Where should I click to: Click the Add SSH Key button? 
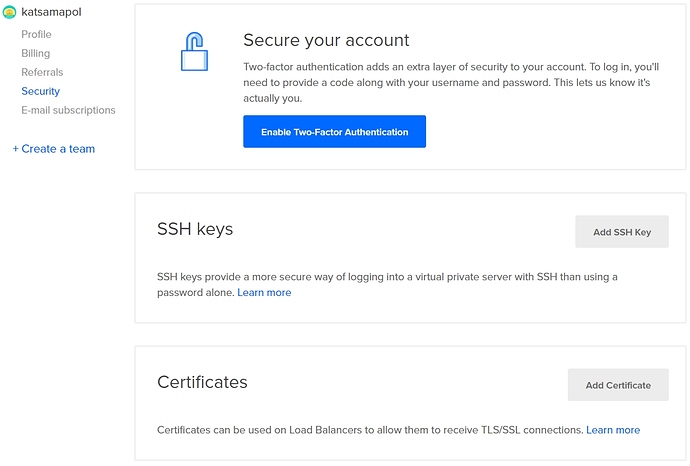(x=621, y=232)
